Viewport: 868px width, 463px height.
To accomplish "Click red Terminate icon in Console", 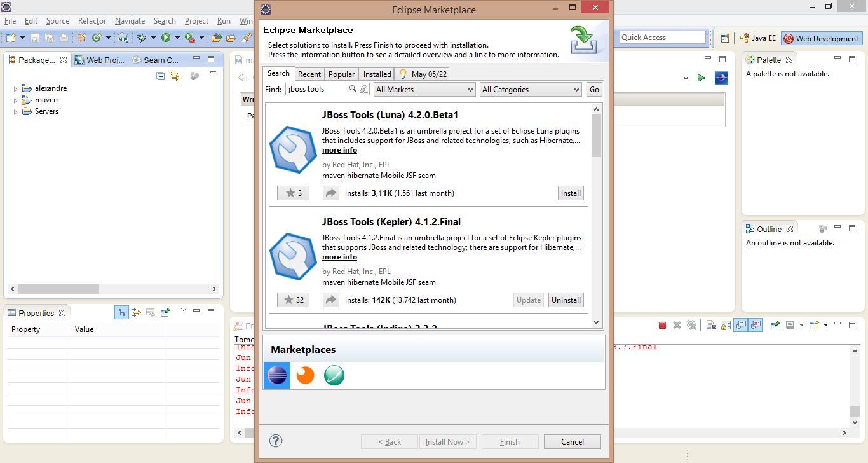I will point(662,325).
